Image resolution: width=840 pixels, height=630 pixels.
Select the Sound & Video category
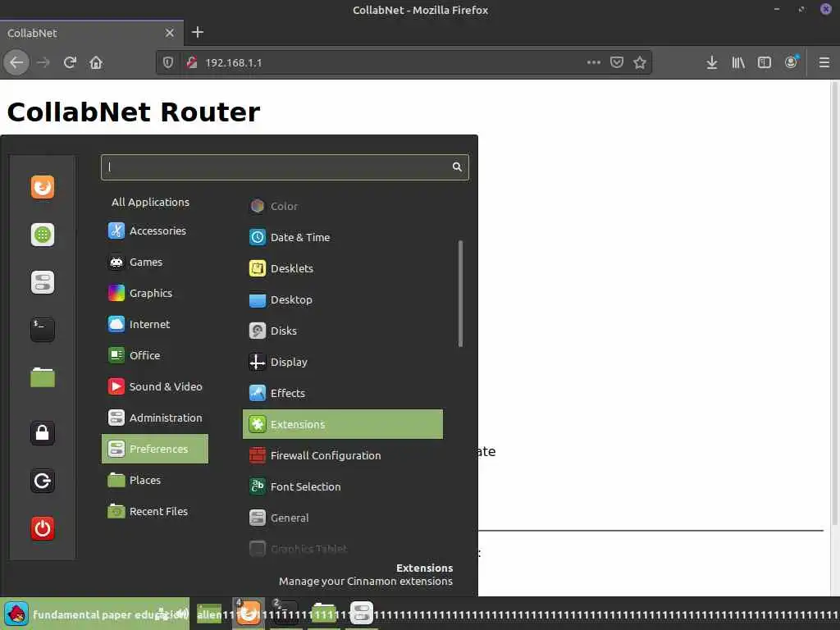click(155, 386)
